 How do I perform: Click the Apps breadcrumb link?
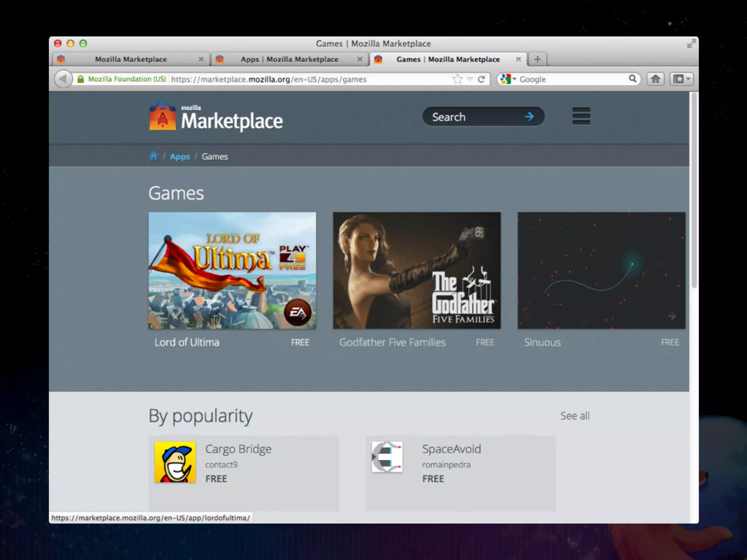pos(180,157)
